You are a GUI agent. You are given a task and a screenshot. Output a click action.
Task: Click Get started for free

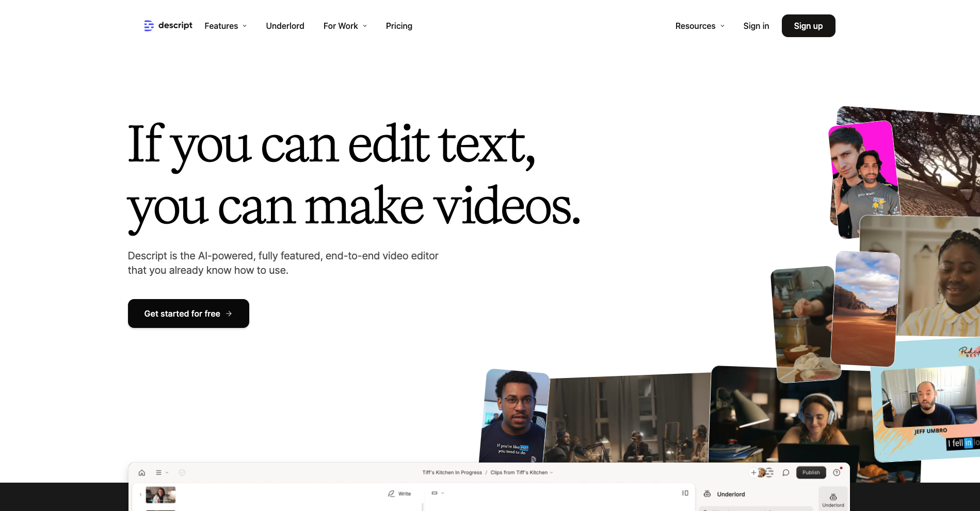pos(188,313)
